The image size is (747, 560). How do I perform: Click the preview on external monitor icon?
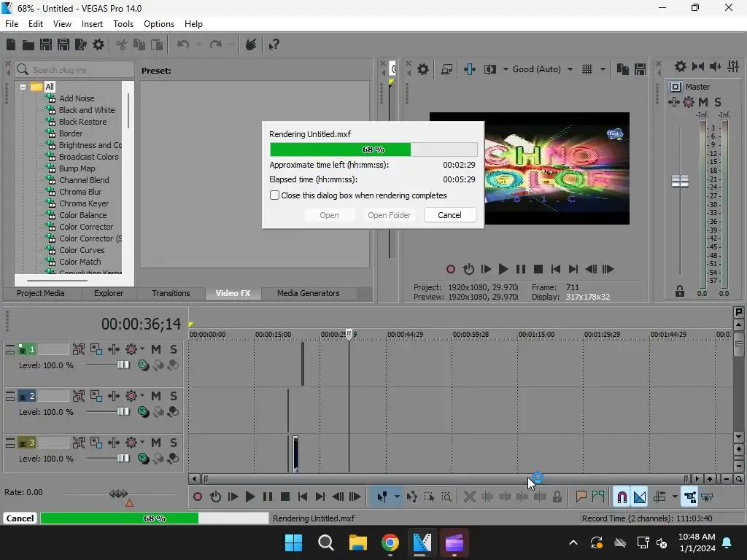tap(446, 69)
